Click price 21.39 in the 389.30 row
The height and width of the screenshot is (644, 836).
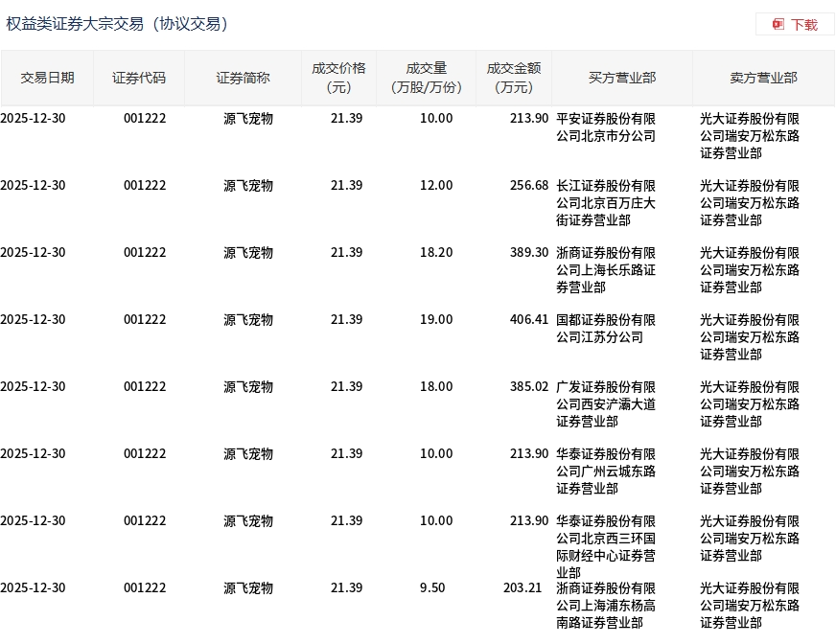346,253
